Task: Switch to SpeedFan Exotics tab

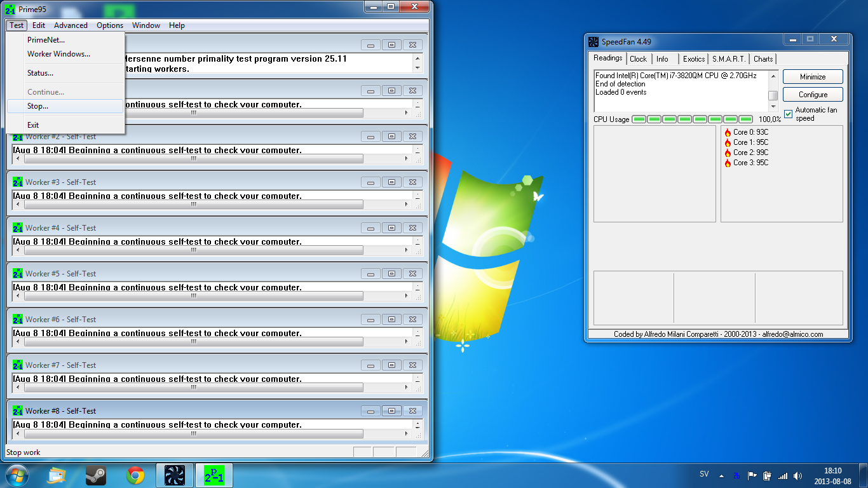Action: pyautogui.click(x=693, y=59)
